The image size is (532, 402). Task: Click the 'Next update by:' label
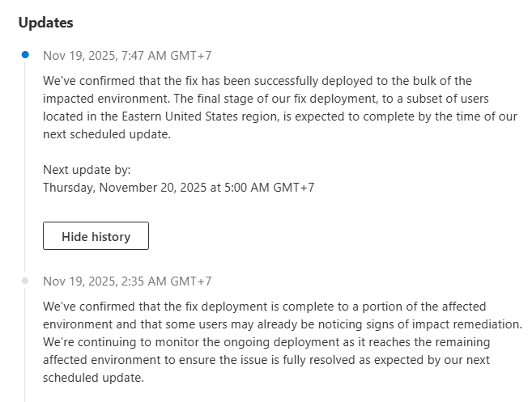coord(87,170)
